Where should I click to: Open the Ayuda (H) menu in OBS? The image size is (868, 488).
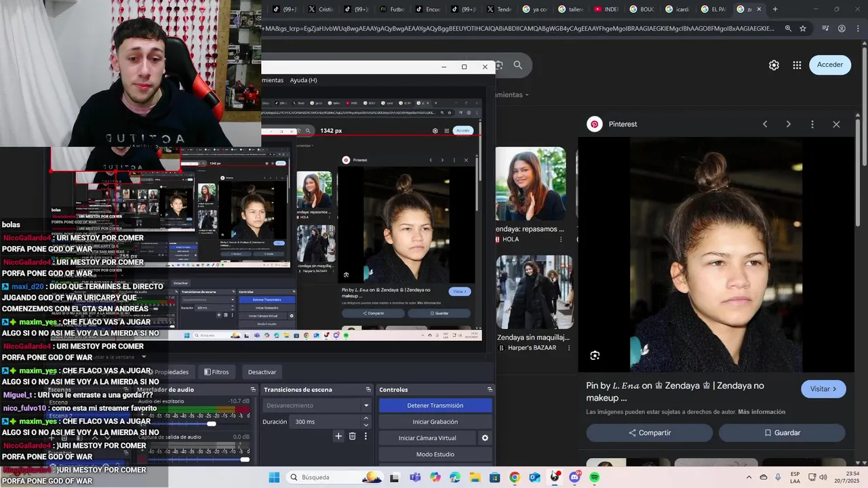pos(303,80)
